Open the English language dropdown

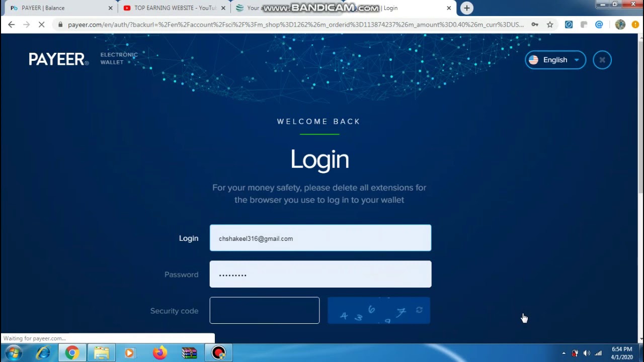555,60
